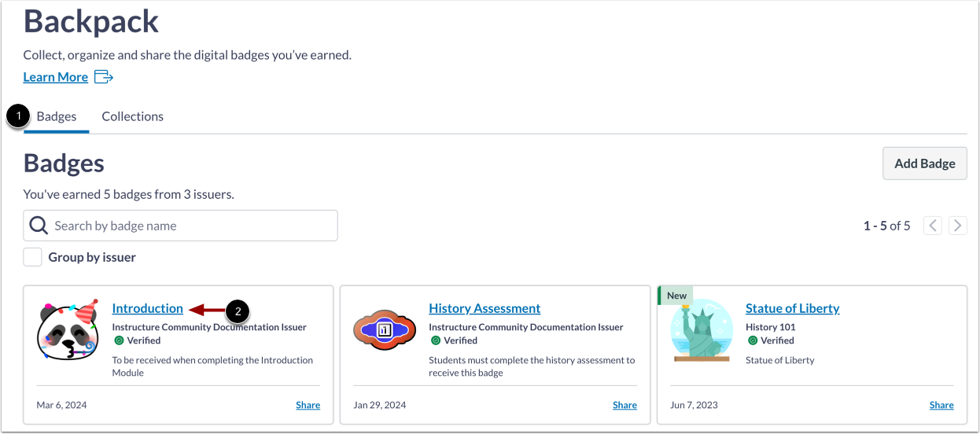This screenshot has height=434, width=980.
Task: Click the history assessment description text
Action: 532,366
